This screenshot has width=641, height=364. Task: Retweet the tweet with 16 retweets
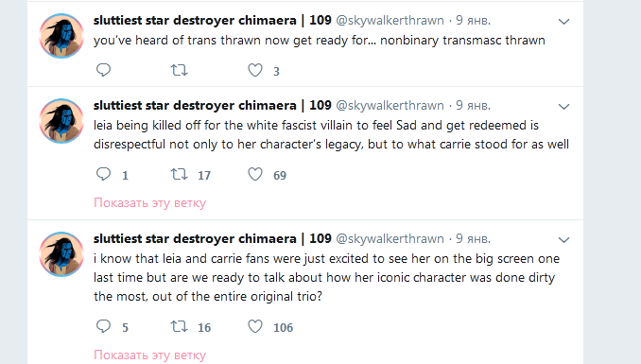(179, 326)
